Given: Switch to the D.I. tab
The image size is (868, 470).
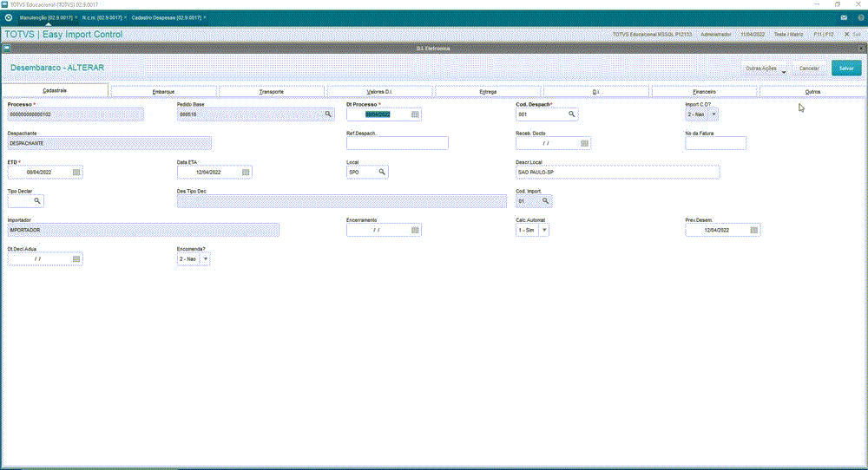Looking at the screenshot, I should (596, 92).
